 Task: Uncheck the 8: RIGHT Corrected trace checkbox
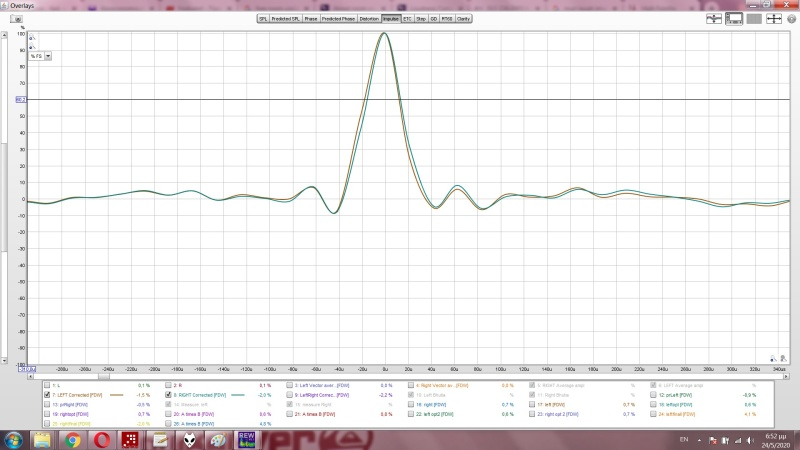click(168, 395)
